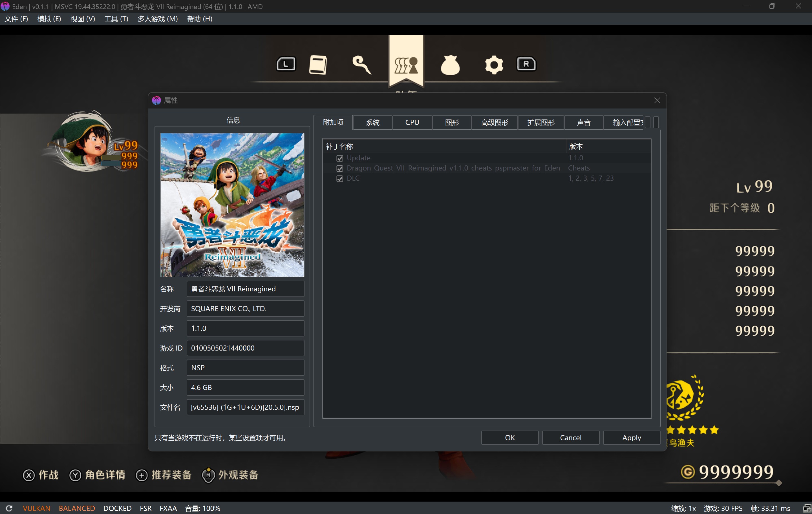This screenshot has height=514, width=812.
Task: Toggle the VULKAN renderer status button
Action: point(36,508)
